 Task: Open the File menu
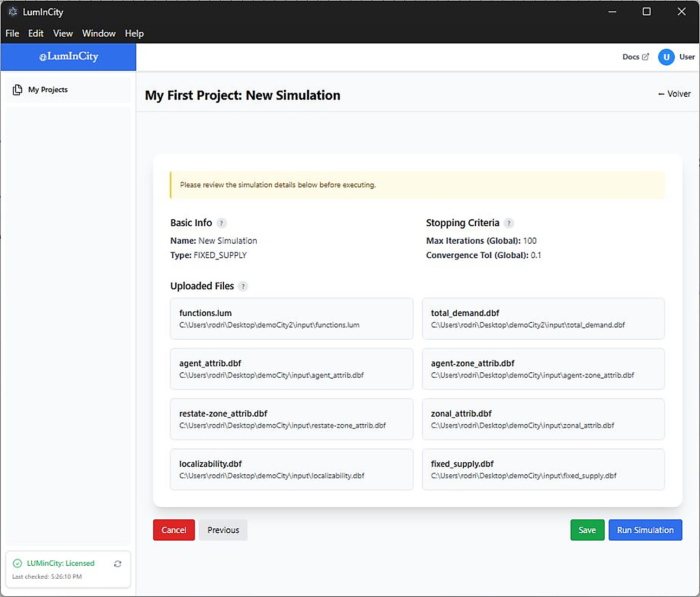coord(12,33)
